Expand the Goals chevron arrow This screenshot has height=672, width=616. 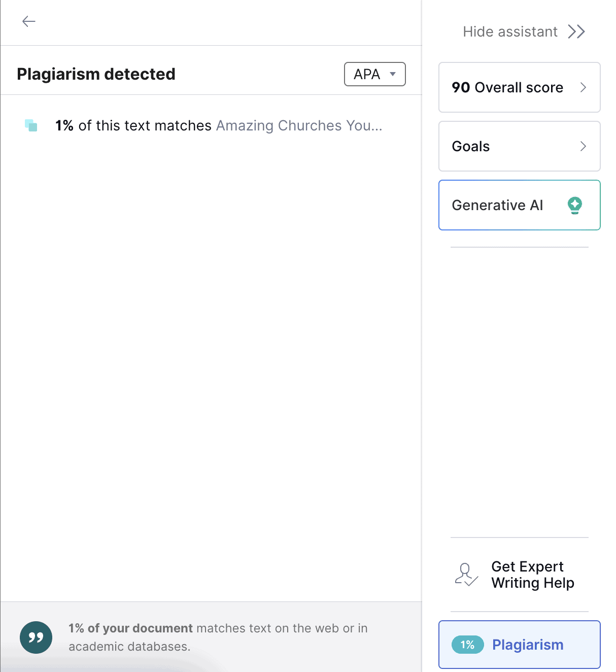coord(583,146)
